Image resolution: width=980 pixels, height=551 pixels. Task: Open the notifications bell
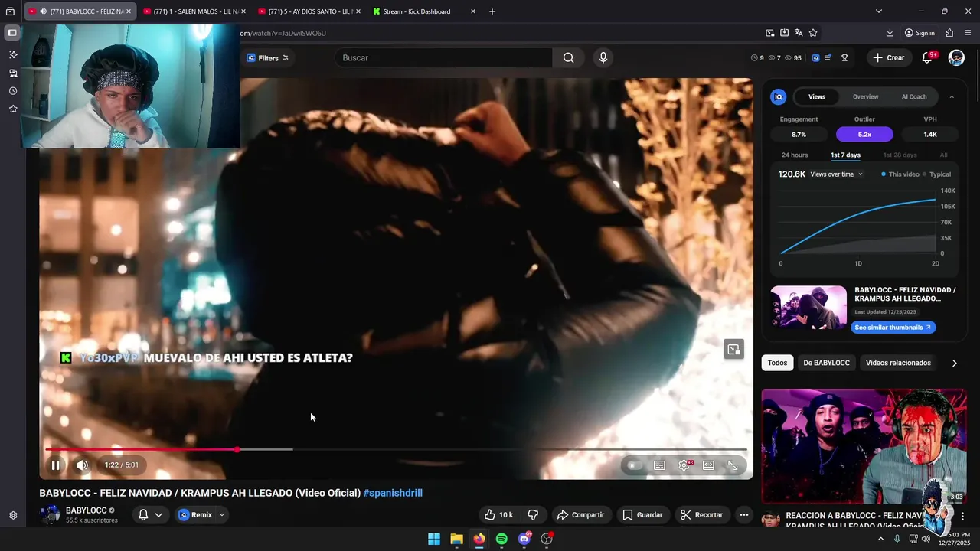[927, 57]
